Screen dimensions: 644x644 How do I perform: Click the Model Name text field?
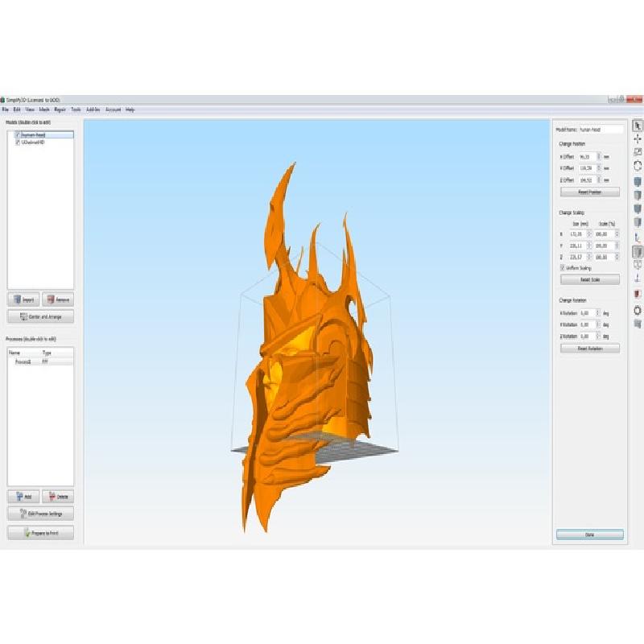(x=601, y=129)
